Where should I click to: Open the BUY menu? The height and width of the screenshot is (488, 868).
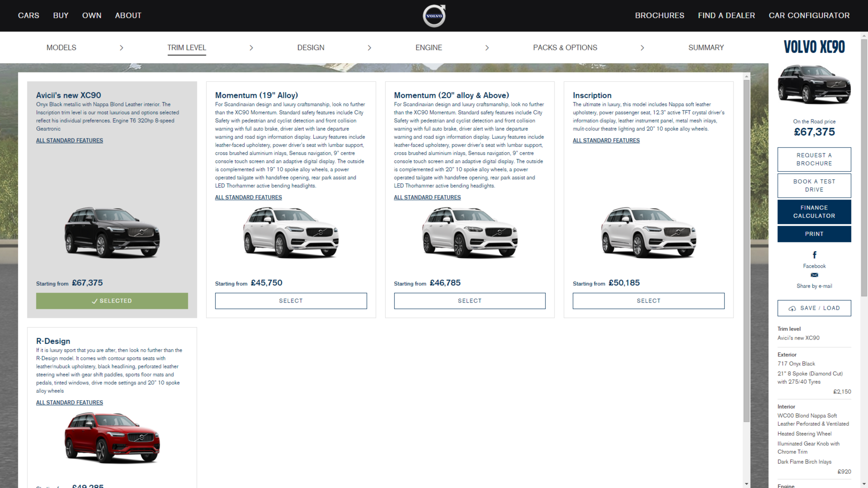(61, 16)
